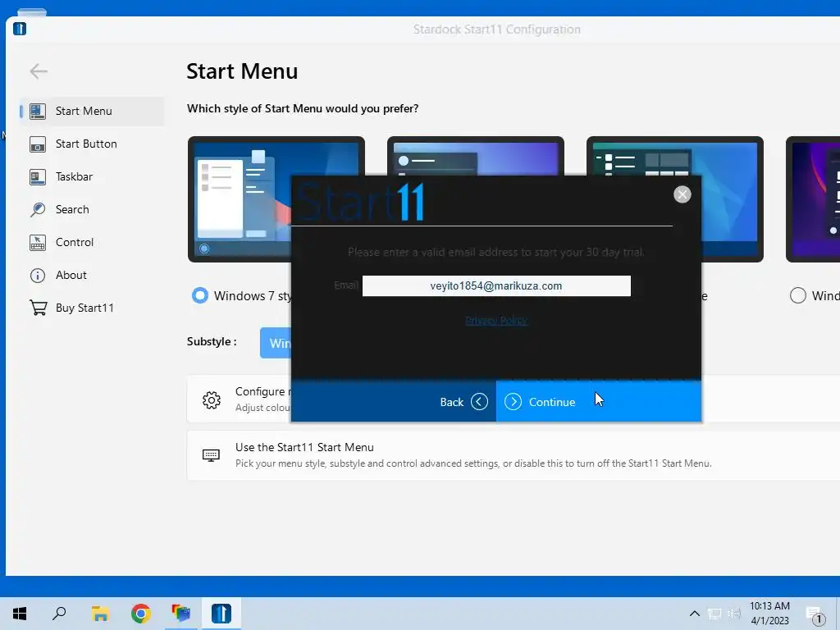Select the Windows 7 style radio button

point(200,295)
